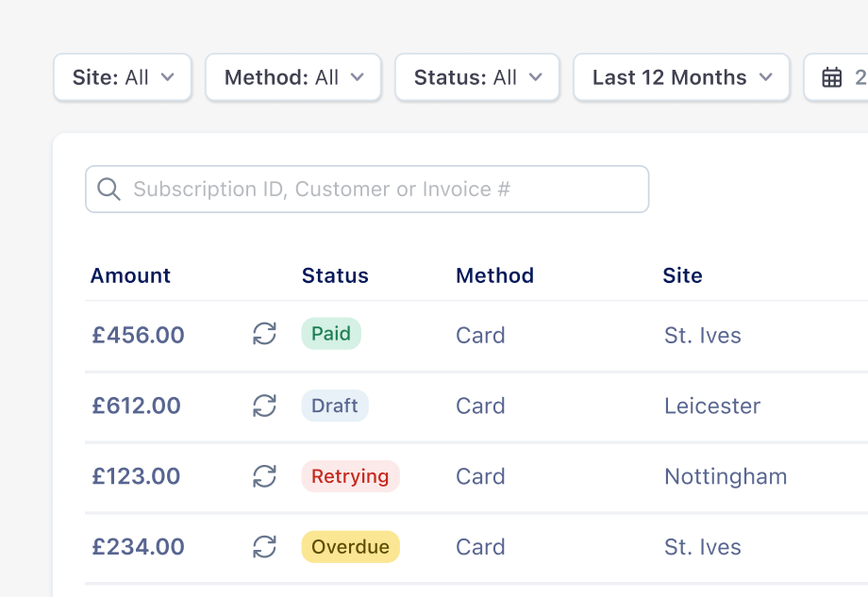The image size is (868, 597).
Task: Click the Retrying status badge
Action: pos(350,476)
